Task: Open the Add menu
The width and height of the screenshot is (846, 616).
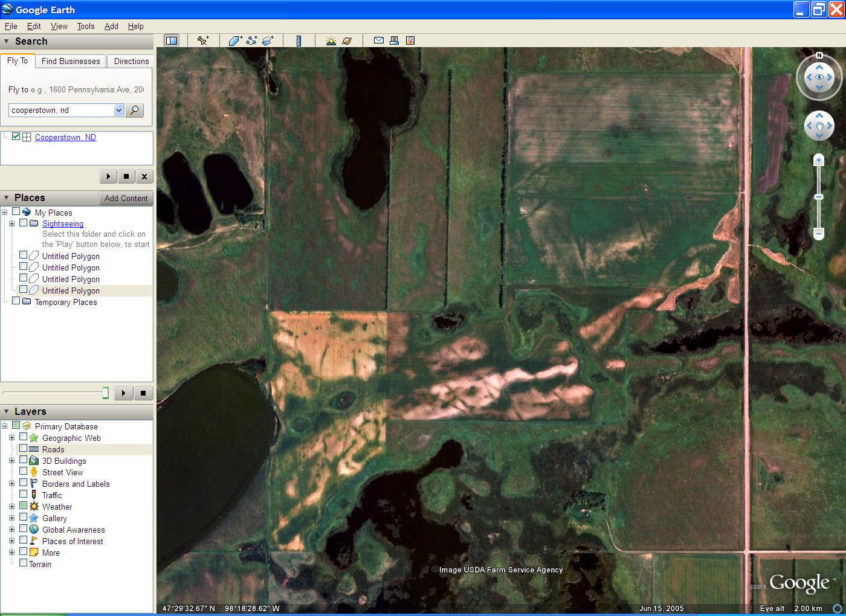Action: 111,26
